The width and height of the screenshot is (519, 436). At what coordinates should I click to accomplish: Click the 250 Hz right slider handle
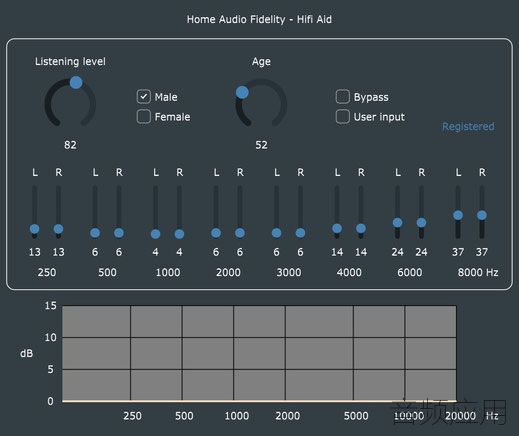point(58,229)
